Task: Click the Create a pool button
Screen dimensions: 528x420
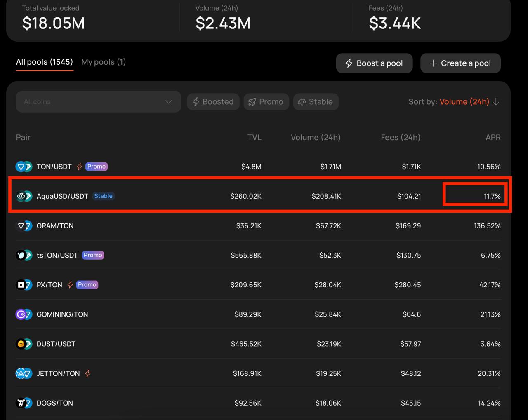Action: pos(460,63)
